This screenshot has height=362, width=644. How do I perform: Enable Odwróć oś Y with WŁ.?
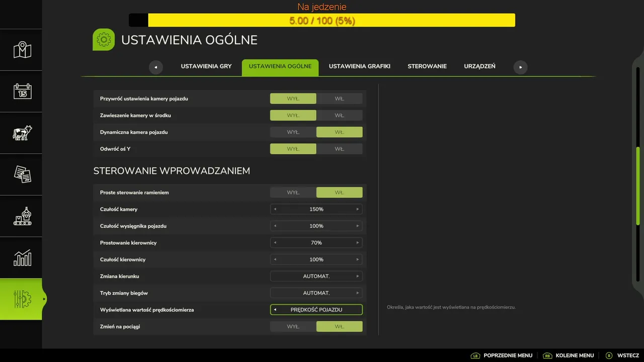[x=340, y=149]
